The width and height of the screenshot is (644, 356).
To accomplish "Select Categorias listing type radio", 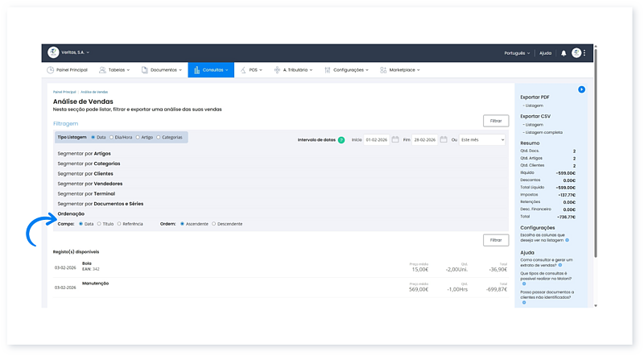I will point(159,137).
